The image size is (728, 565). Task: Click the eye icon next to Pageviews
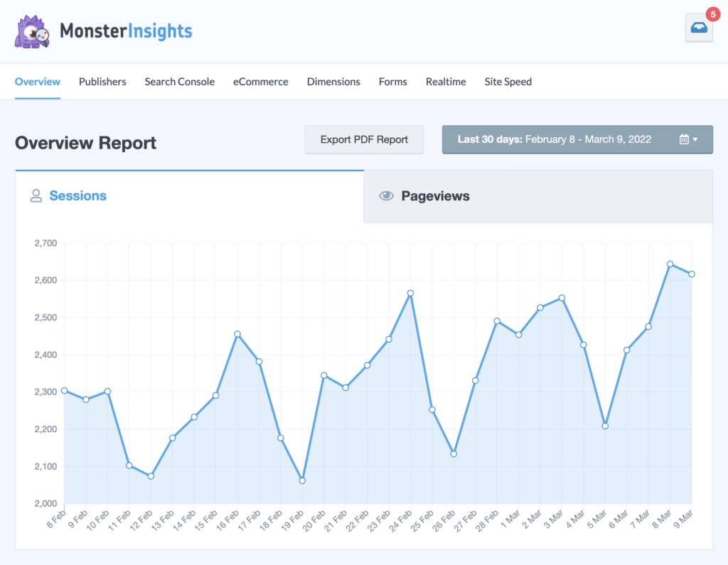386,195
